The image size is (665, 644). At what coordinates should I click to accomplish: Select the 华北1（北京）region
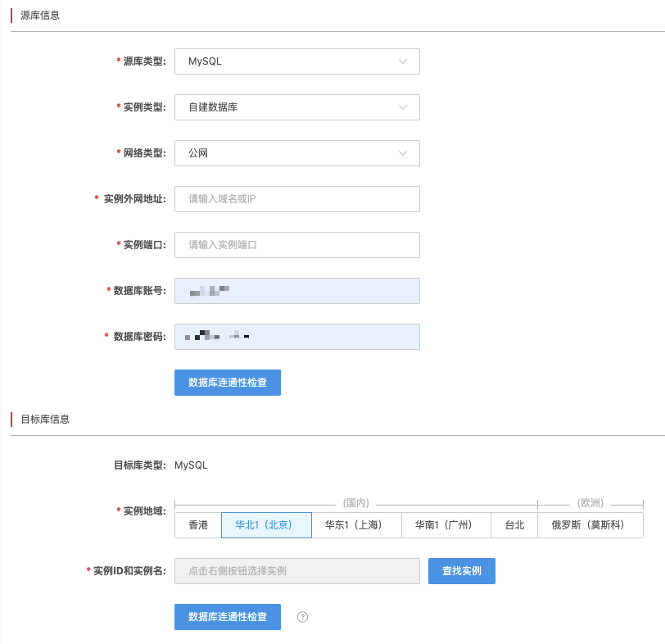(266, 525)
